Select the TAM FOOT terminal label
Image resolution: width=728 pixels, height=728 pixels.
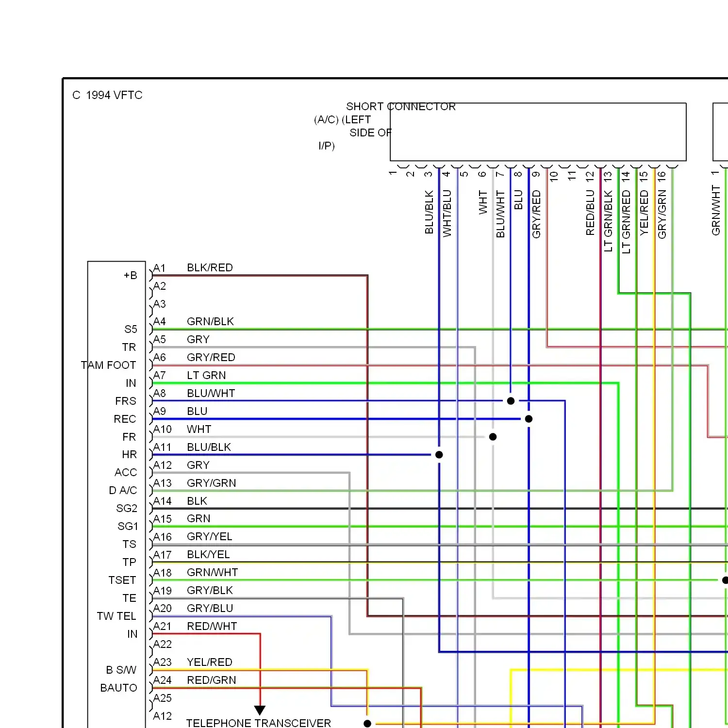108,365
